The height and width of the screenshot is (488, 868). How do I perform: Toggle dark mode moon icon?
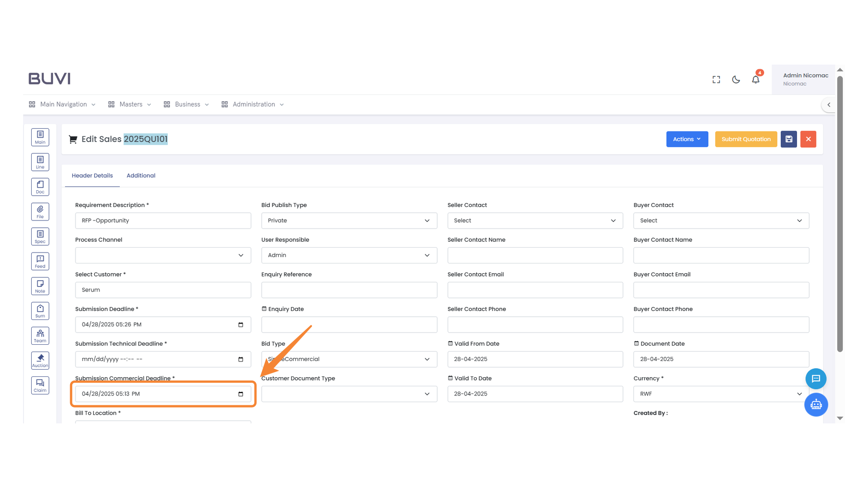736,80
